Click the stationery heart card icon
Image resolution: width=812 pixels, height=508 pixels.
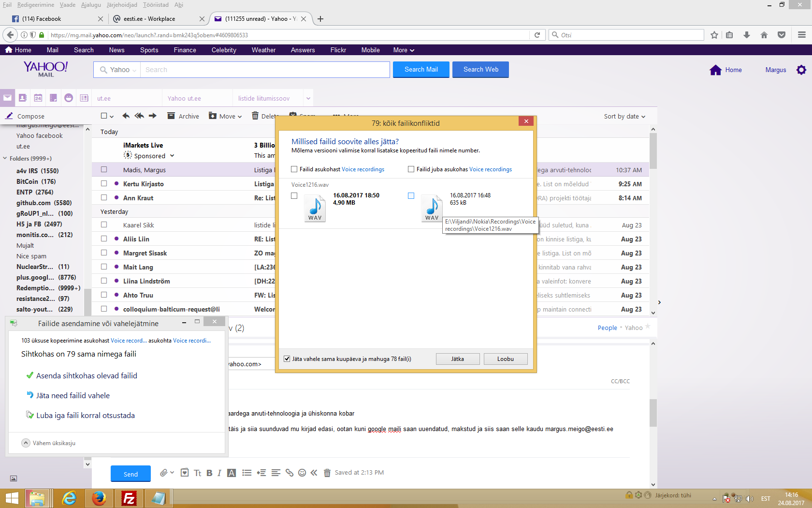(185, 473)
